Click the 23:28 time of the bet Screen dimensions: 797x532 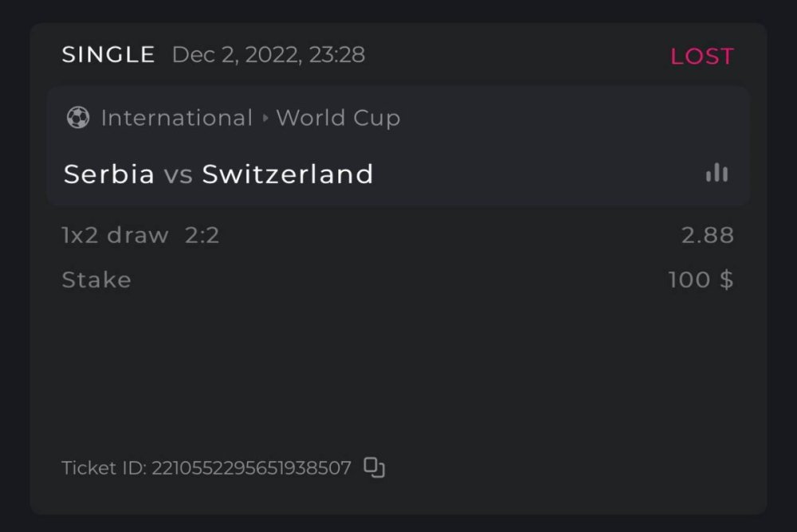pyautogui.click(x=339, y=55)
